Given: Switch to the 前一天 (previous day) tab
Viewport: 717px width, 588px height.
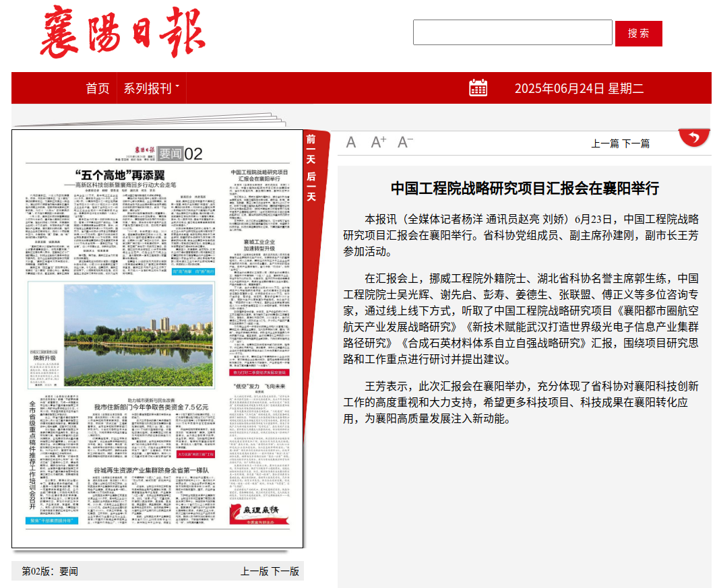Looking at the screenshot, I should click(x=310, y=150).
